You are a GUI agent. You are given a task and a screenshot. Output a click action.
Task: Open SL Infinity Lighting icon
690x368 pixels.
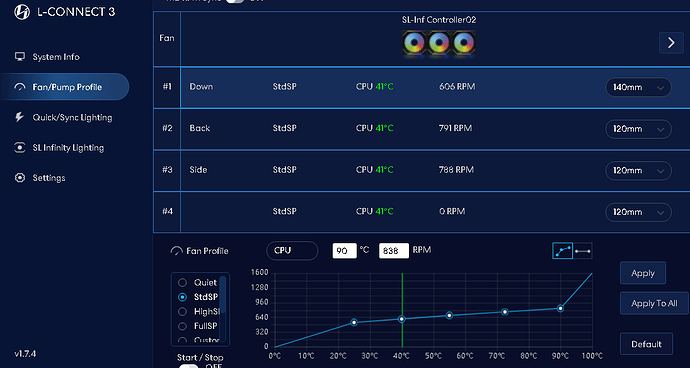(20, 147)
